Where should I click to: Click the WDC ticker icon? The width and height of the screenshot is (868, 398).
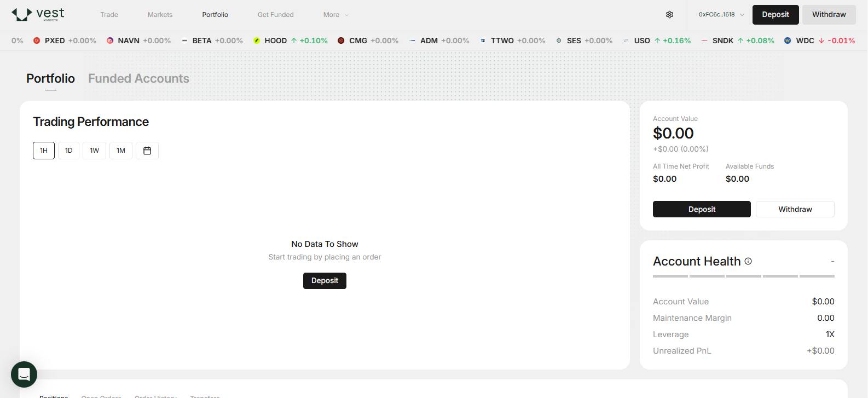pos(788,41)
